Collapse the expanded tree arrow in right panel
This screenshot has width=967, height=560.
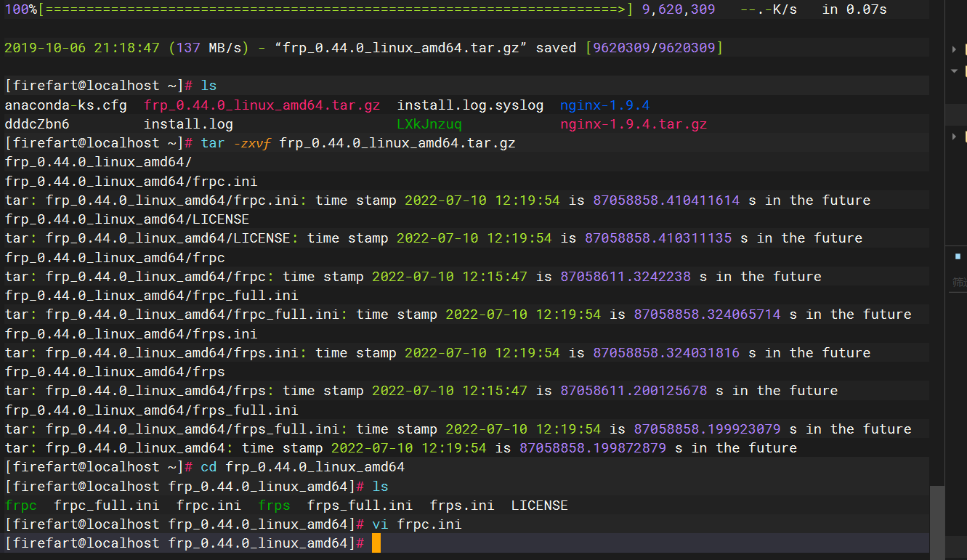tap(955, 70)
